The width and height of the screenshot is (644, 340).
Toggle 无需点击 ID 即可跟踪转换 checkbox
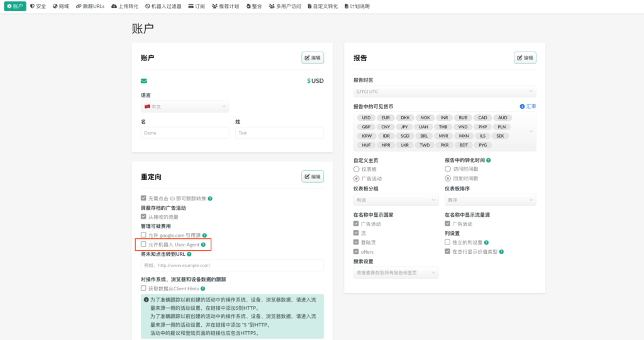(x=143, y=198)
